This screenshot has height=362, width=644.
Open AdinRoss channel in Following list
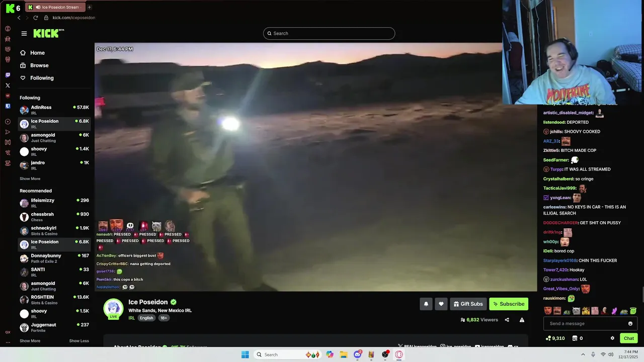54,110
